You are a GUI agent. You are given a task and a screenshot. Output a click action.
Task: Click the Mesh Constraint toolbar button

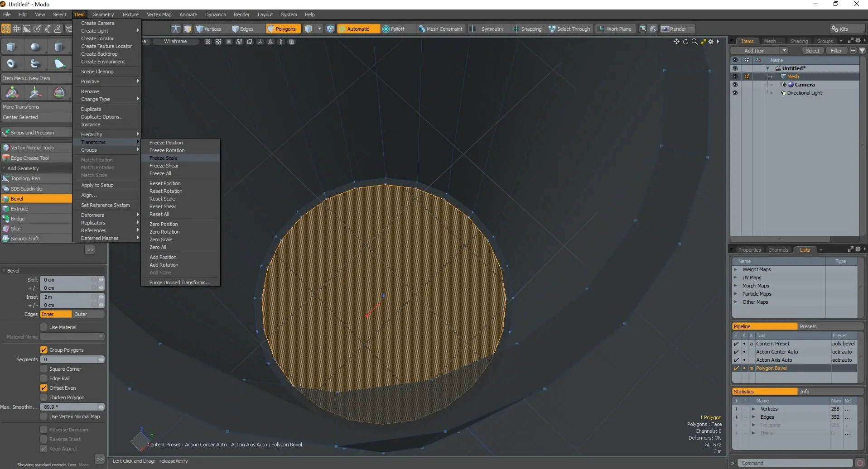tap(441, 29)
